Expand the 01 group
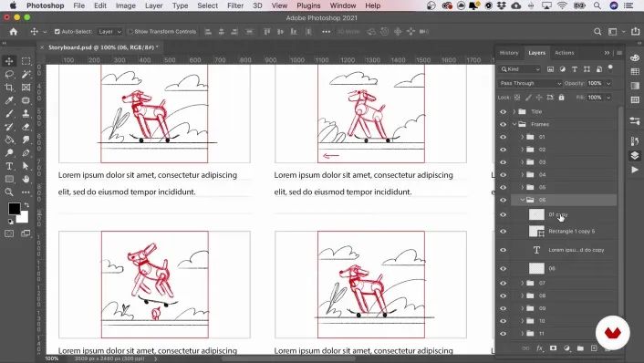The height and width of the screenshot is (363, 644). coord(523,137)
